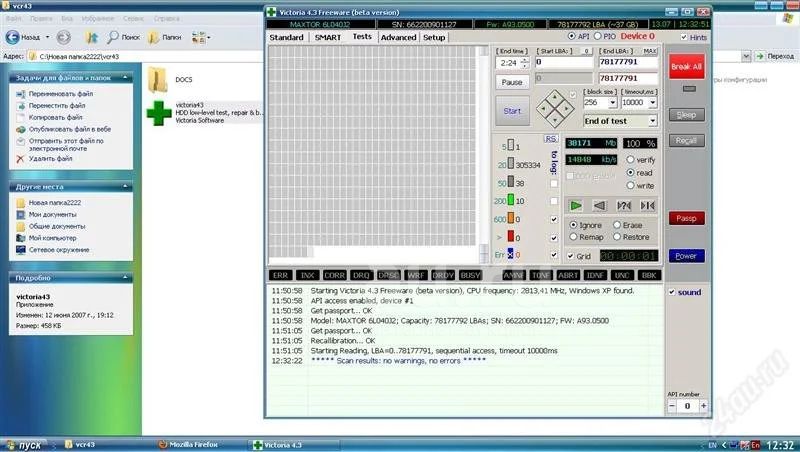Switch to the Standard tab

pyautogui.click(x=286, y=37)
